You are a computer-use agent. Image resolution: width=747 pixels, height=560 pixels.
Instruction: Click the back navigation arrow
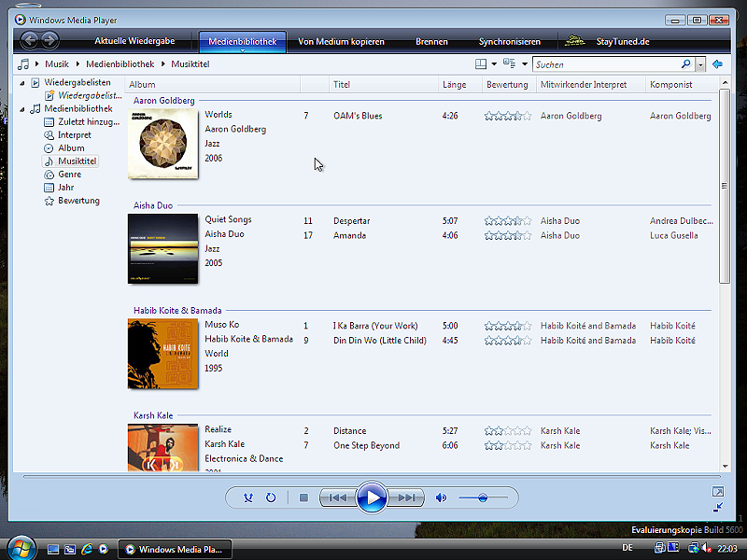coord(28,40)
